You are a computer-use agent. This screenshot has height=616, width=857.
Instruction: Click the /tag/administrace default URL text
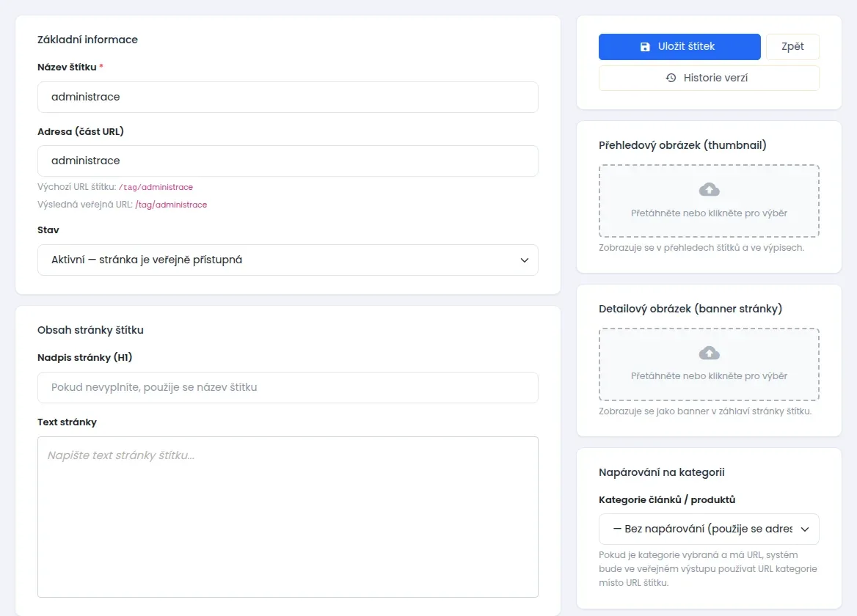pos(156,187)
